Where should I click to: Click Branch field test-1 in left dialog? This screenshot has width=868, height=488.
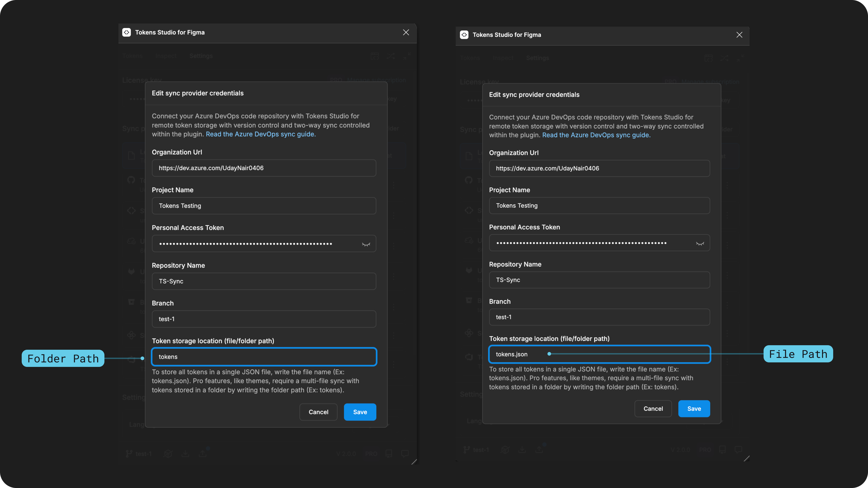[264, 319]
